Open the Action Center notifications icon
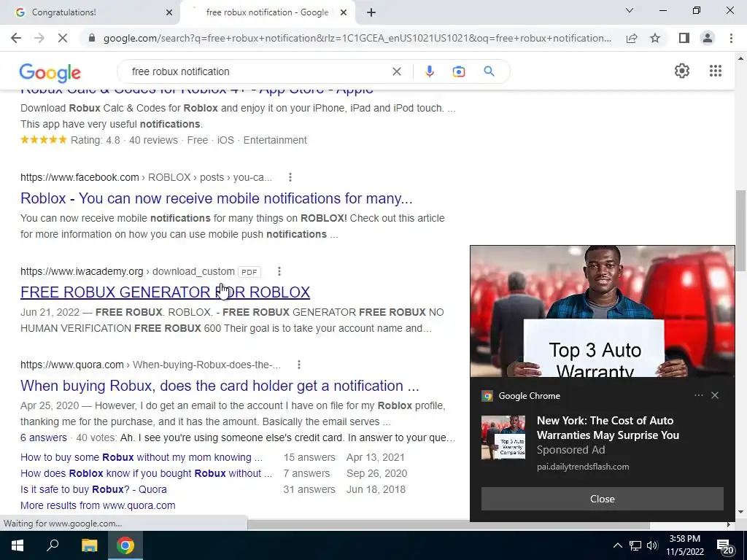The image size is (747, 560). click(725, 546)
